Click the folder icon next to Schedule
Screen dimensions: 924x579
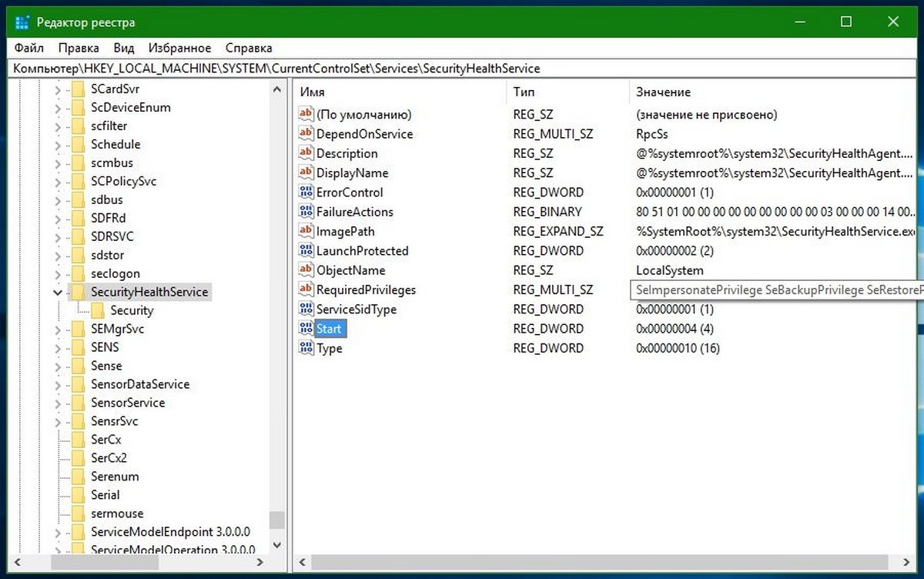[x=78, y=145]
